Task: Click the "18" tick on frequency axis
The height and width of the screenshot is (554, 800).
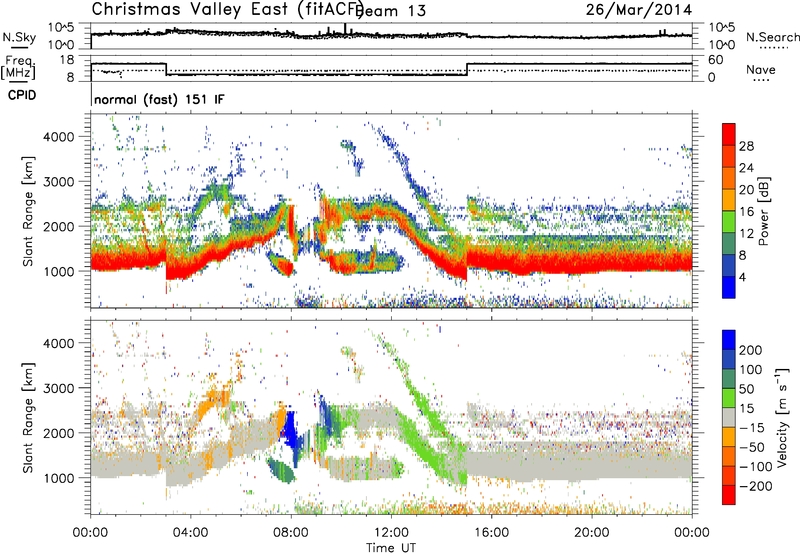Action: pyautogui.click(x=67, y=60)
